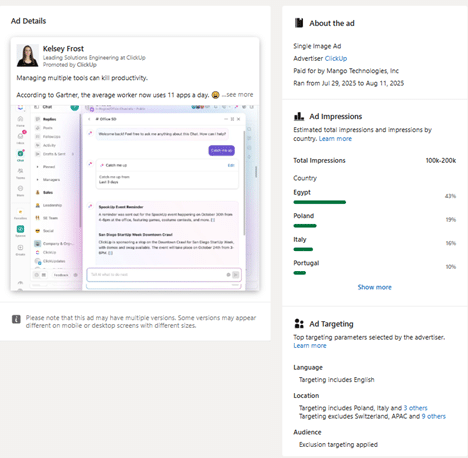Image resolution: width=468 pixels, height=458 pixels.
Task: Show the 9 others excluded locations
Action: click(x=434, y=416)
